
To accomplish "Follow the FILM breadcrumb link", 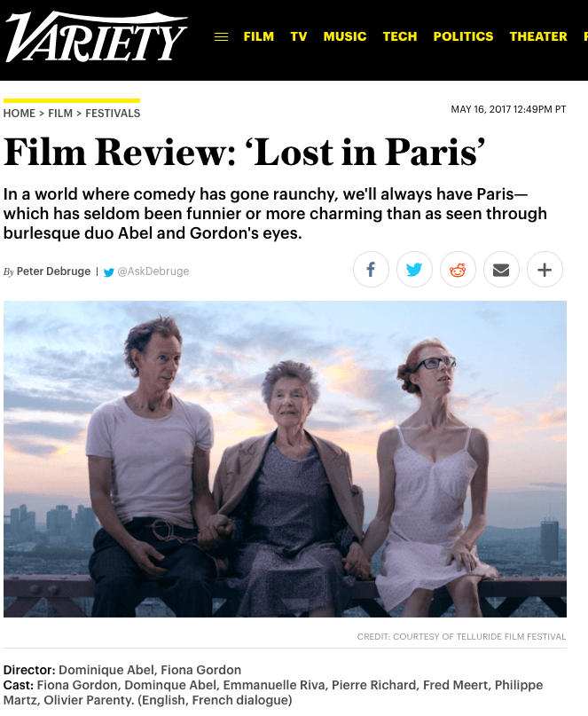I will (x=60, y=114).
